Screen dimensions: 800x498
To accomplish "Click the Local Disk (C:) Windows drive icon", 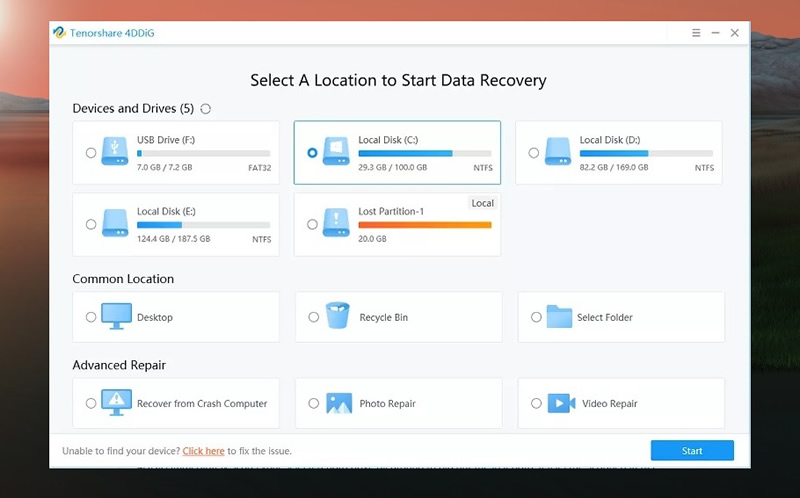I will (336, 151).
